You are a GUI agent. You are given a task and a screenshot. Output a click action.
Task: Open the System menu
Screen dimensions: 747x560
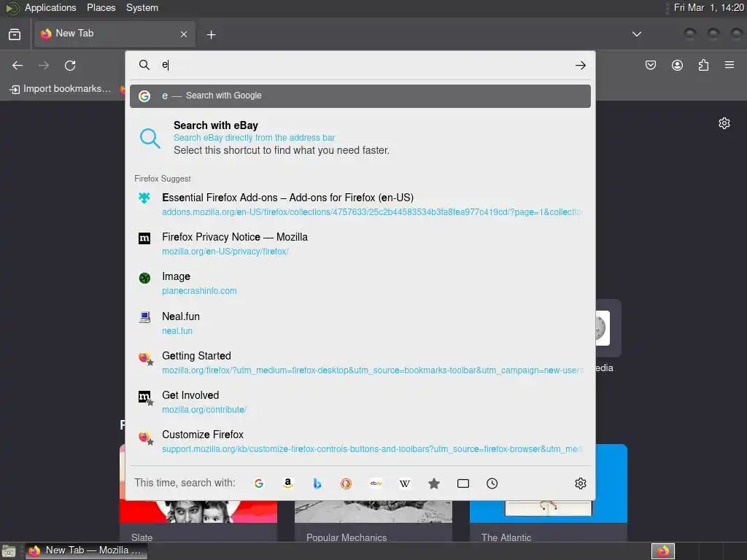[142, 7]
